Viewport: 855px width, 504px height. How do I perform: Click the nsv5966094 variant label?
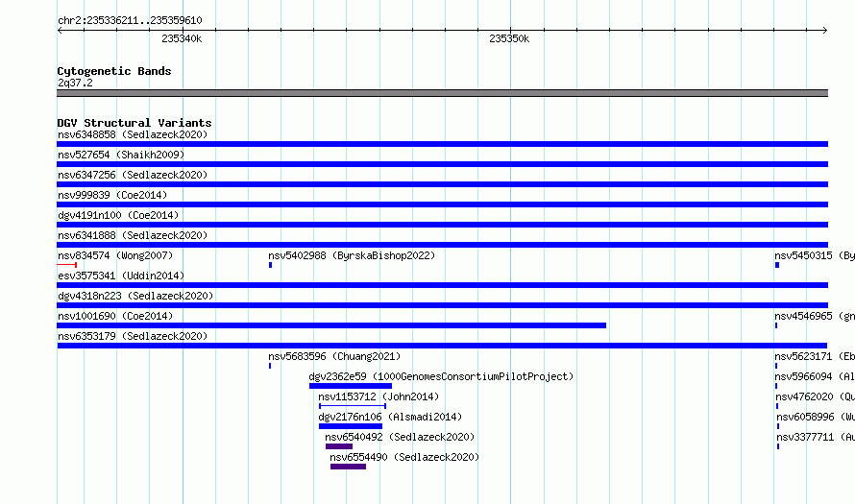point(815,376)
